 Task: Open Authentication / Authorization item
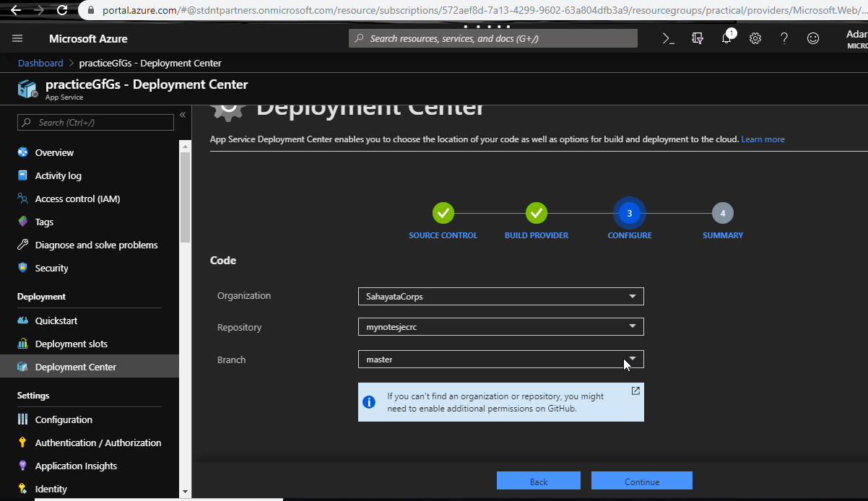(98, 443)
